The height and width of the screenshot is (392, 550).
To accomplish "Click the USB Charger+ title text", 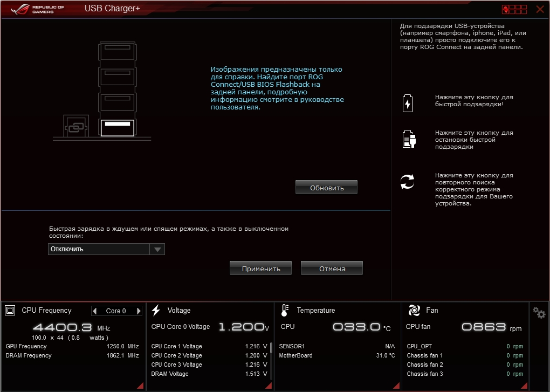I will 112,9.
